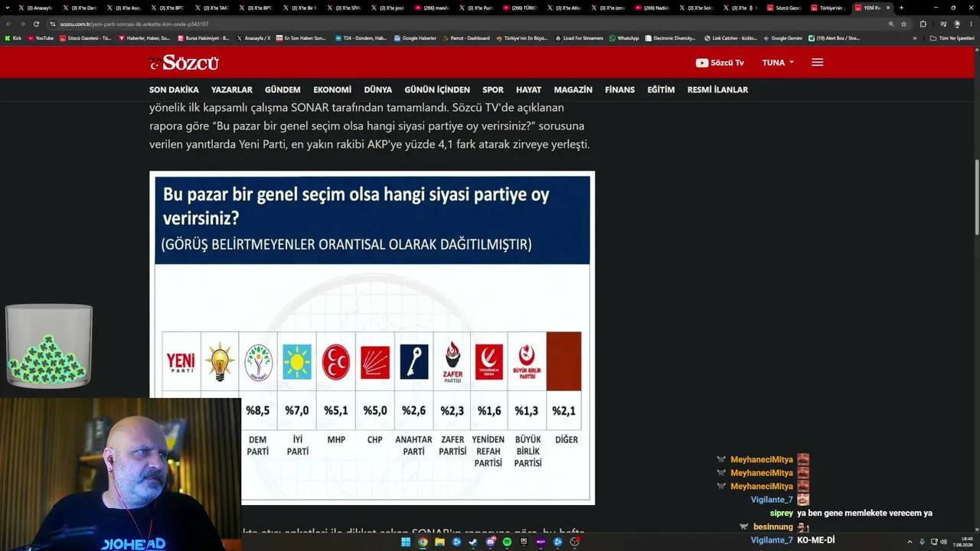Screen dimensions: 980x551
Task: Open GÜNDEM section
Action: (283, 90)
